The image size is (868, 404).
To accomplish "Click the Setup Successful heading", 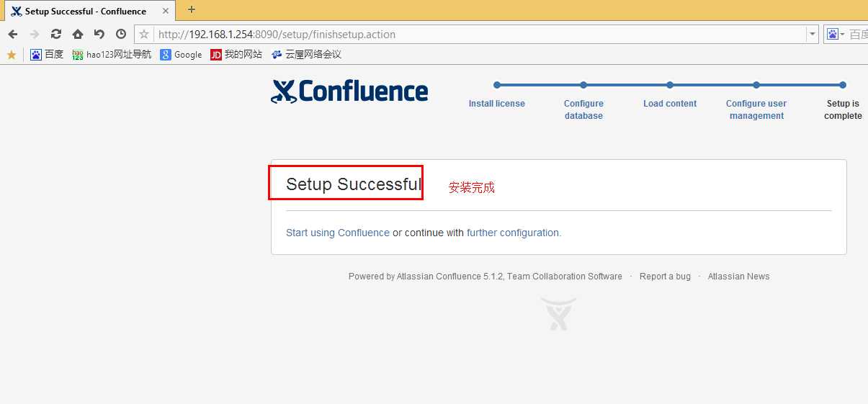I will [353, 184].
